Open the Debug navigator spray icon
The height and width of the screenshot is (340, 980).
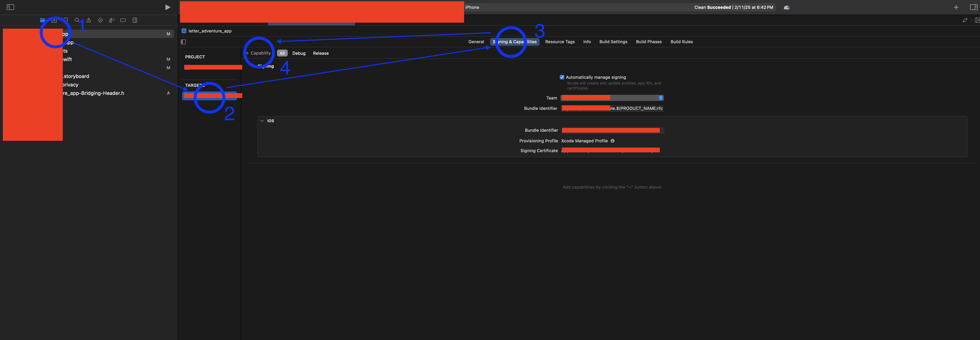point(111,20)
